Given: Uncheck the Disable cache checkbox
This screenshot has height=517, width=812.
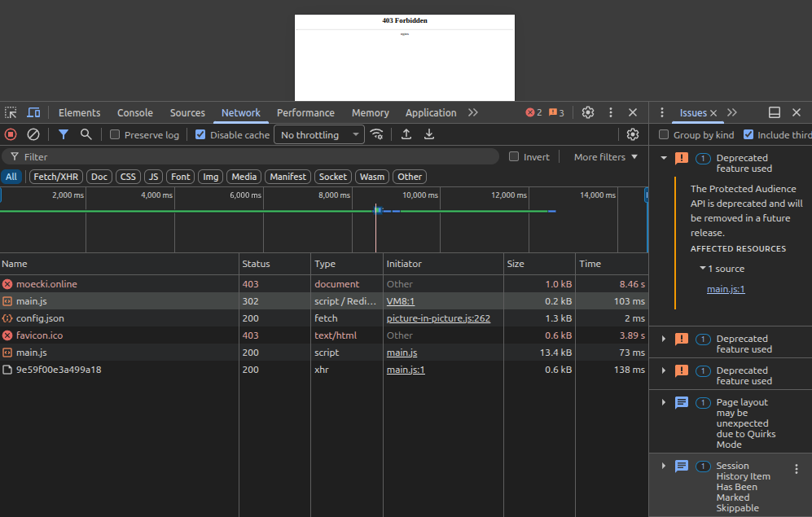Looking at the screenshot, I should pyautogui.click(x=200, y=135).
